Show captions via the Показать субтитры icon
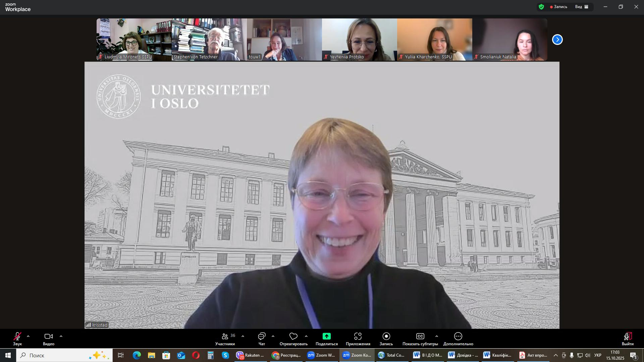 pyautogui.click(x=420, y=337)
